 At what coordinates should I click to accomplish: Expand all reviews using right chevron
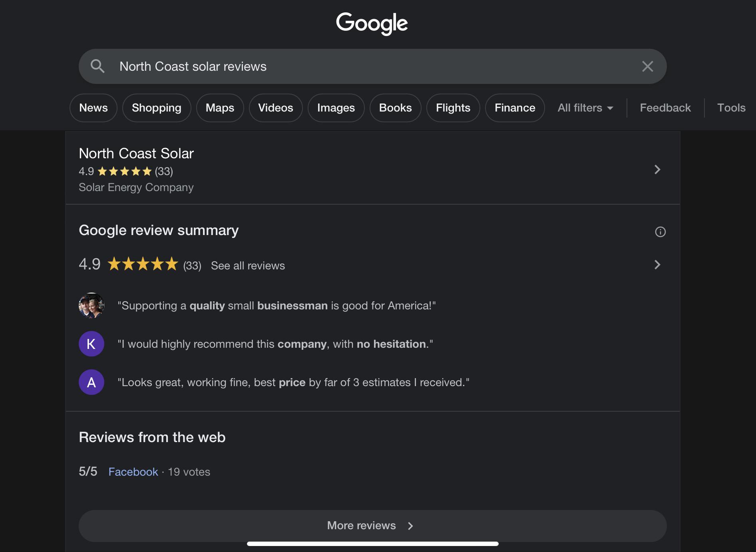(657, 265)
